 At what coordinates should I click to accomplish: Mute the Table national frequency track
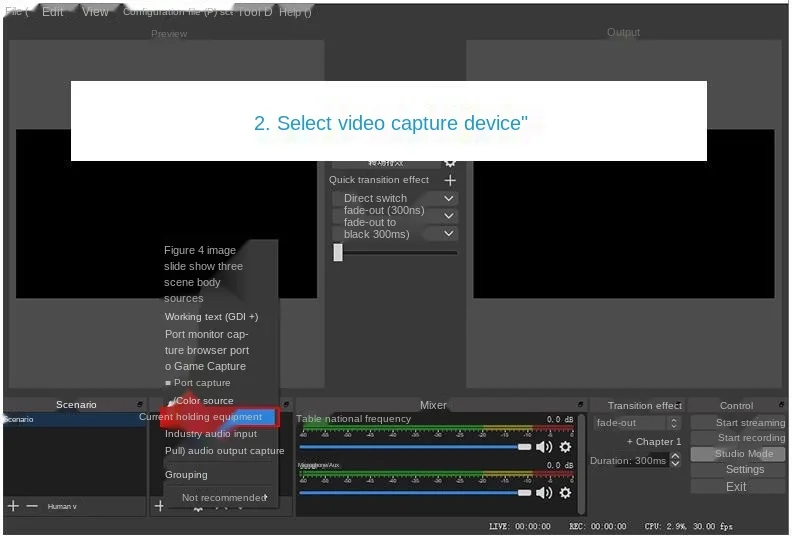(543, 447)
